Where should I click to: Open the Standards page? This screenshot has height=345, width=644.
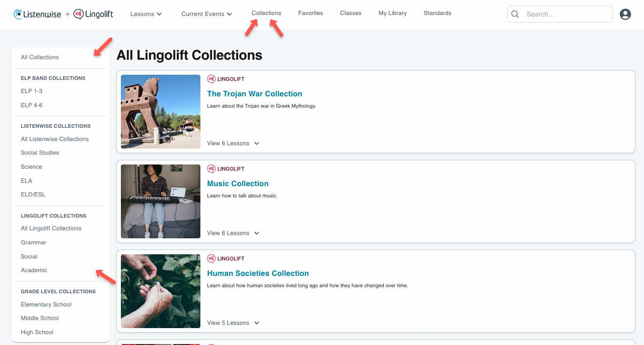[437, 13]
